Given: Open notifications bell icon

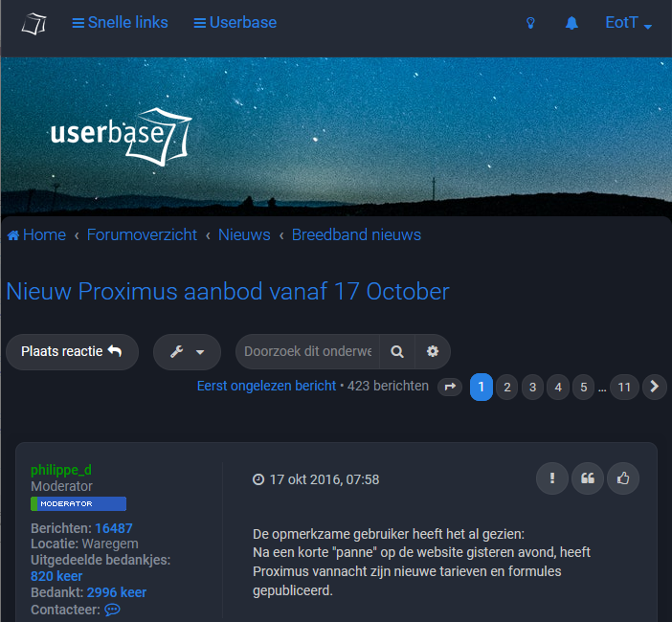Looking at the screenshot, I should coord(571,23).
